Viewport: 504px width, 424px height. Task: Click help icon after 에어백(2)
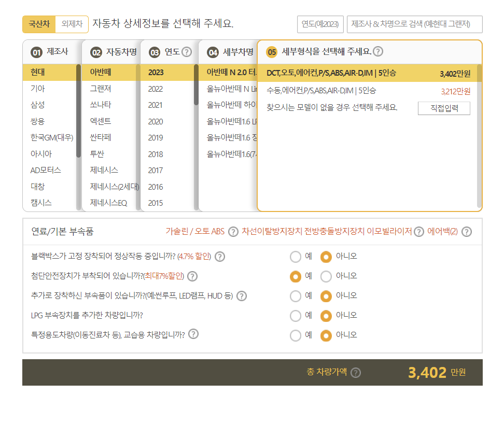[466, 232]
